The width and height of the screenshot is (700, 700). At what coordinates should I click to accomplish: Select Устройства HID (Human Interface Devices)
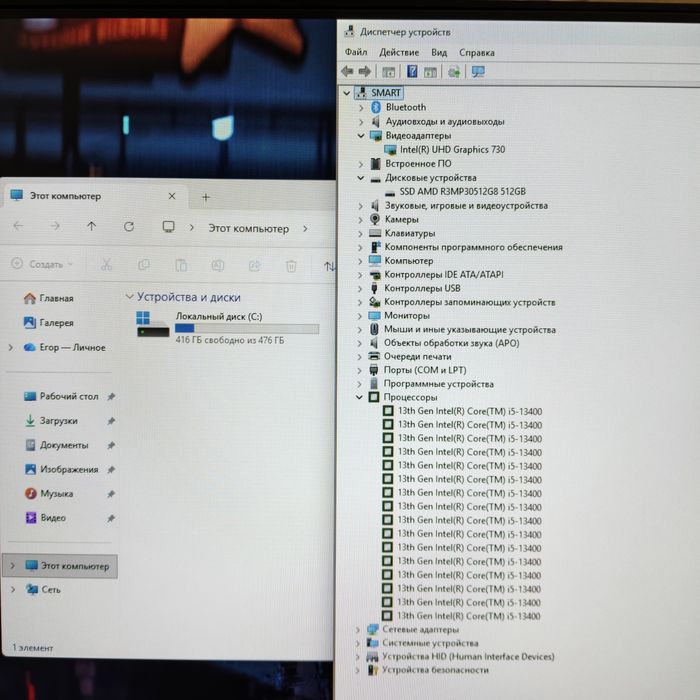(x=468, y=656)
